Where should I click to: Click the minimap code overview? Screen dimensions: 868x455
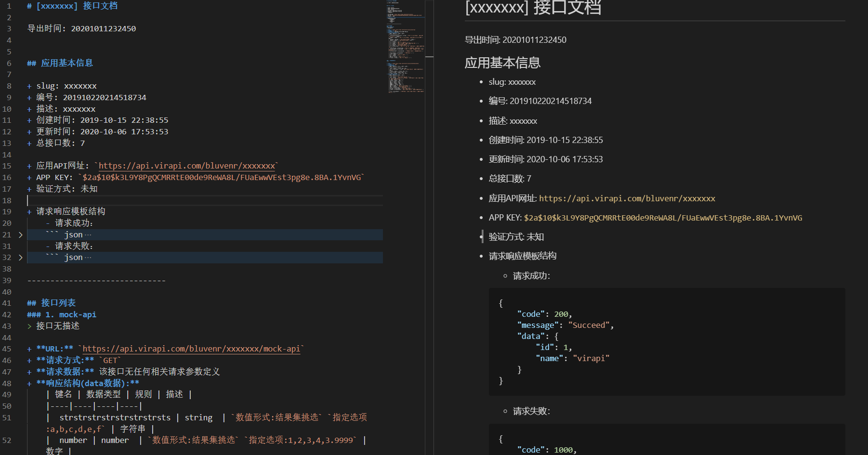point(405,48)
